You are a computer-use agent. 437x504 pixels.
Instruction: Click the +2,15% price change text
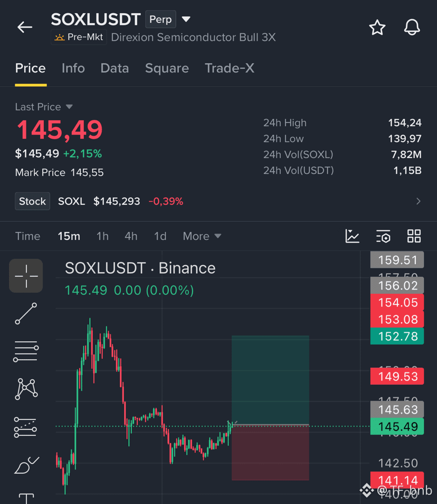(82, 154)
